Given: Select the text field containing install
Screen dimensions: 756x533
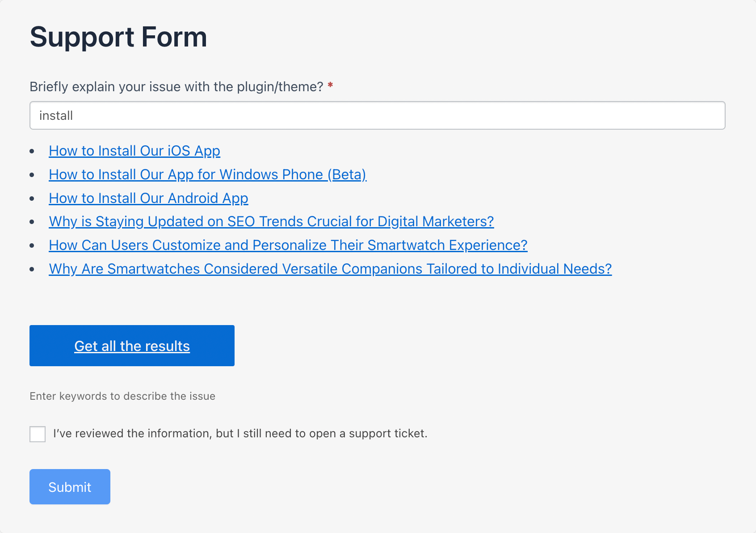Looking at the screenshot, I should coord(377,115).
